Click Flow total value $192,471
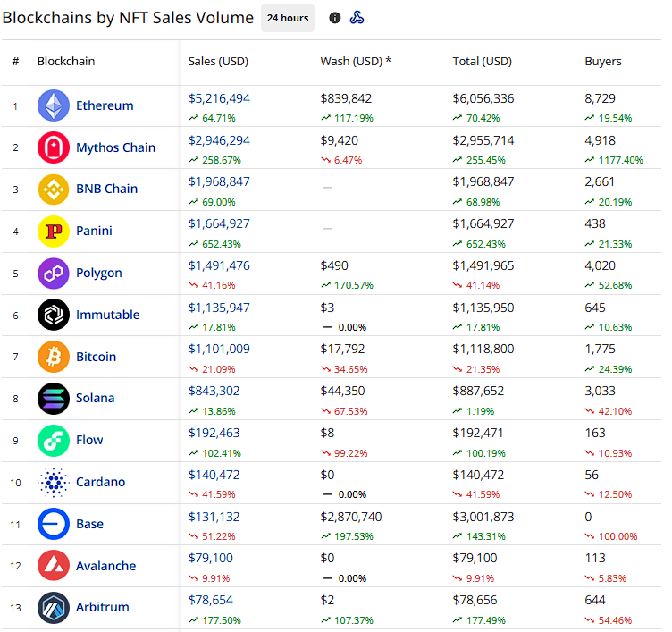Viewport: 672px width, 632px height. pyautogui.click(x=478, y=433)
